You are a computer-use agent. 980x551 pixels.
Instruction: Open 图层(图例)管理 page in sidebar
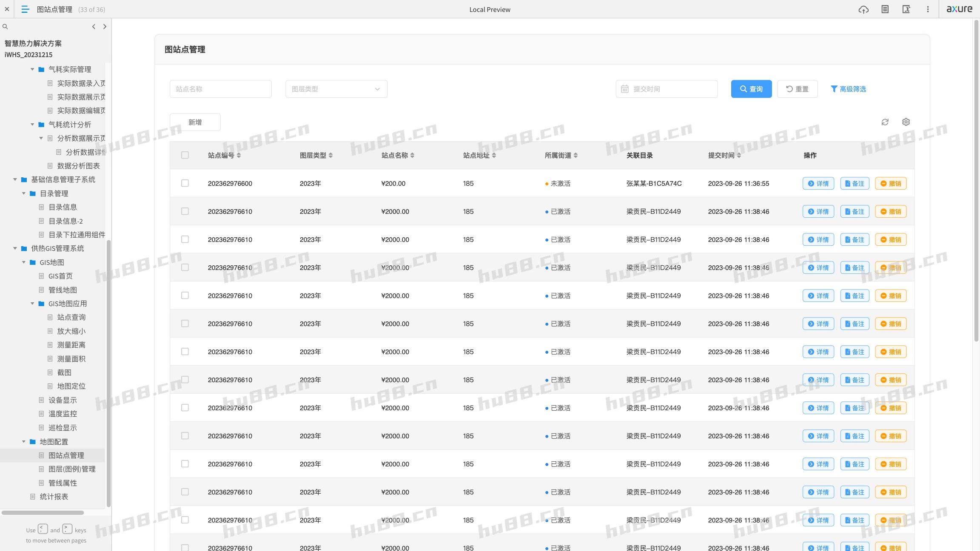coord(71,469)
